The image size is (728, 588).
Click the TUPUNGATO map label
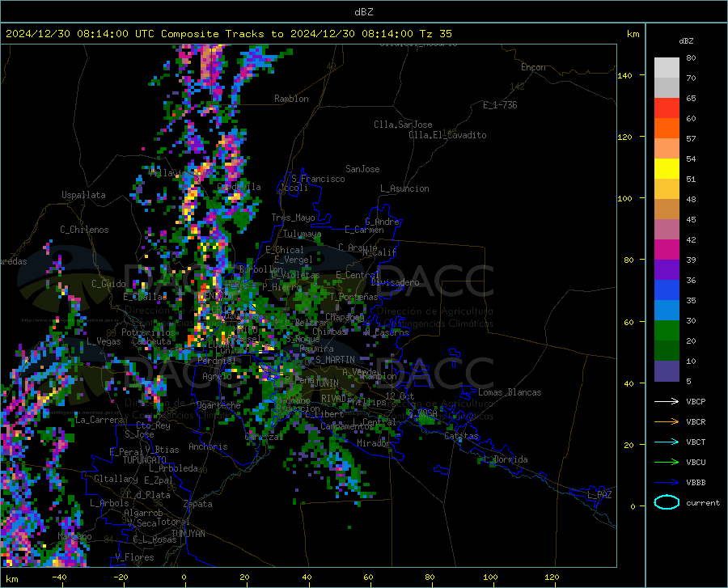click(145, 460)
